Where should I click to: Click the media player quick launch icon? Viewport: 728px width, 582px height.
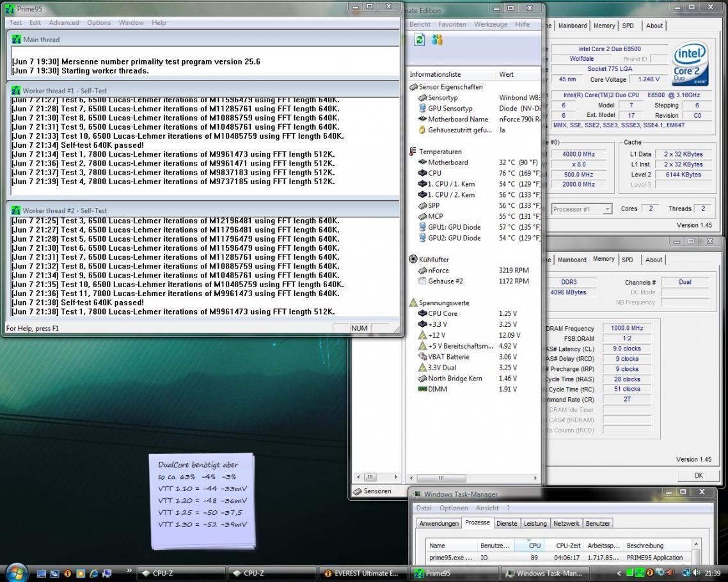pos(81,573)
